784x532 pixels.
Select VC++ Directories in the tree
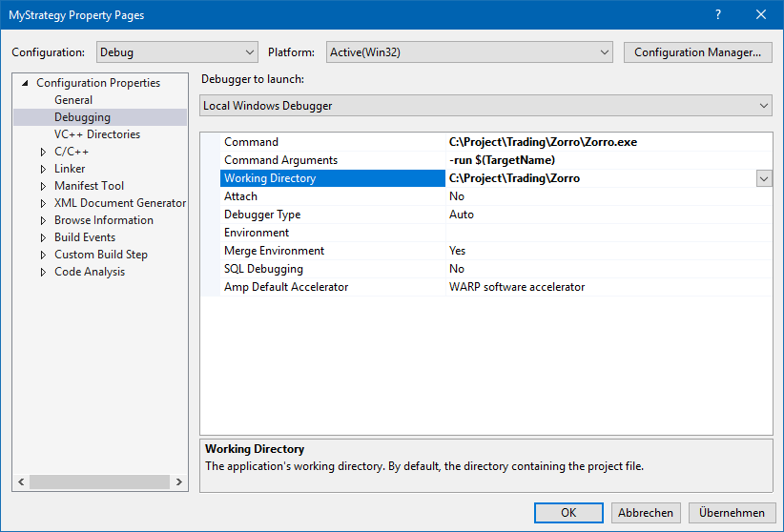click(x=97, y=134)
